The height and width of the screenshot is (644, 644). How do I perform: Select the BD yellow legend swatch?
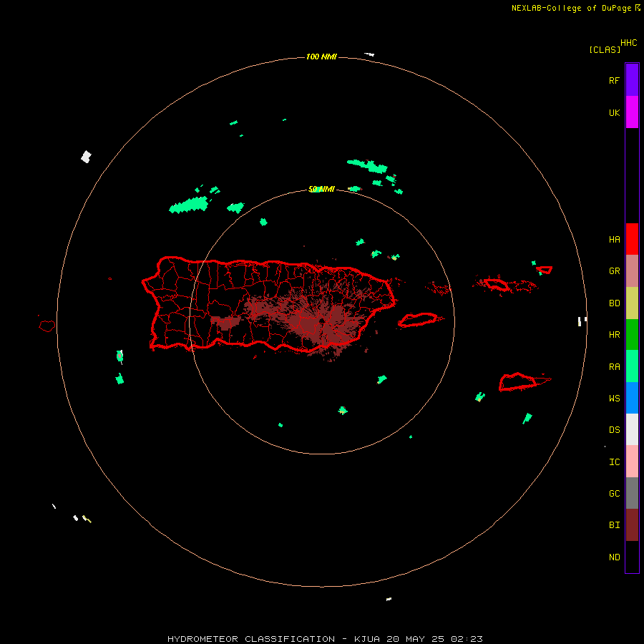(x=632, y=303)
